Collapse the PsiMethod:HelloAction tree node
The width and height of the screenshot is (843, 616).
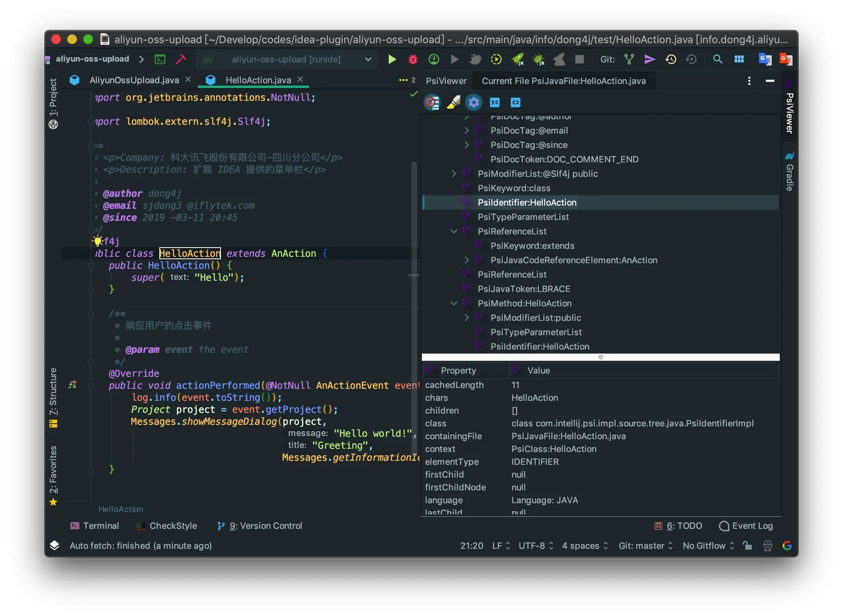454,303
